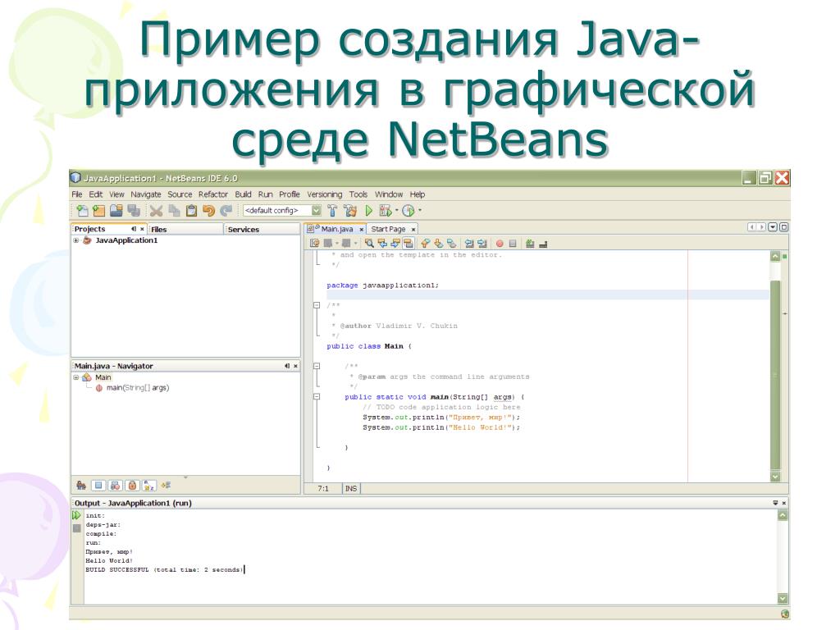Show the opened documents list dropdown
840x630 pixels.
[x=773, y=227]
